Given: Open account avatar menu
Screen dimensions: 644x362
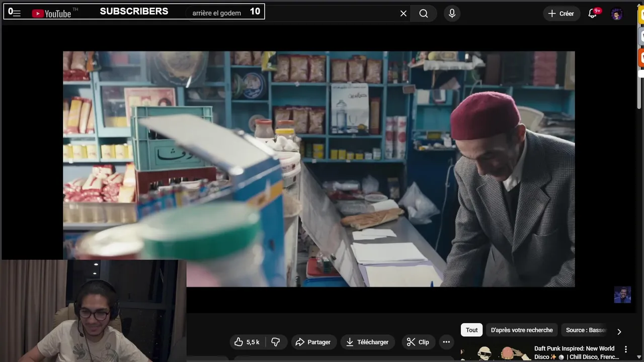Looking at the screenshot, I should [x=617, y=14].
